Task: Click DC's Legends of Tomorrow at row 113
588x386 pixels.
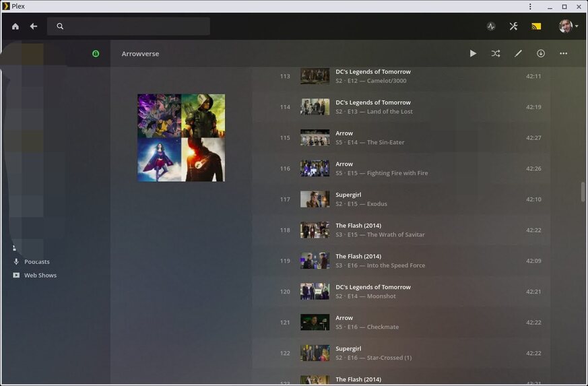Action: pyautogui.click(x=373, y=71)
